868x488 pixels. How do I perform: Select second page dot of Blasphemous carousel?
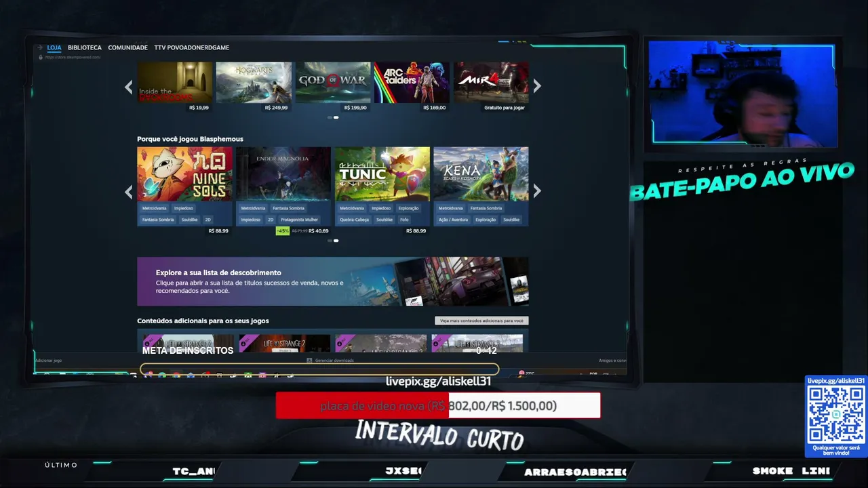click(x=336, y=241)
